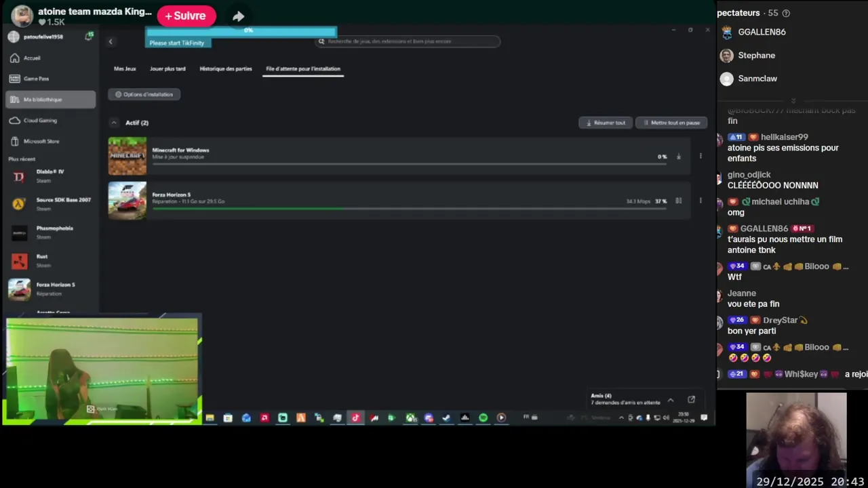The height and width of the screenshot is (488, 868).
Task: Click DreyStar username in chat
Action: click(781, 320)
